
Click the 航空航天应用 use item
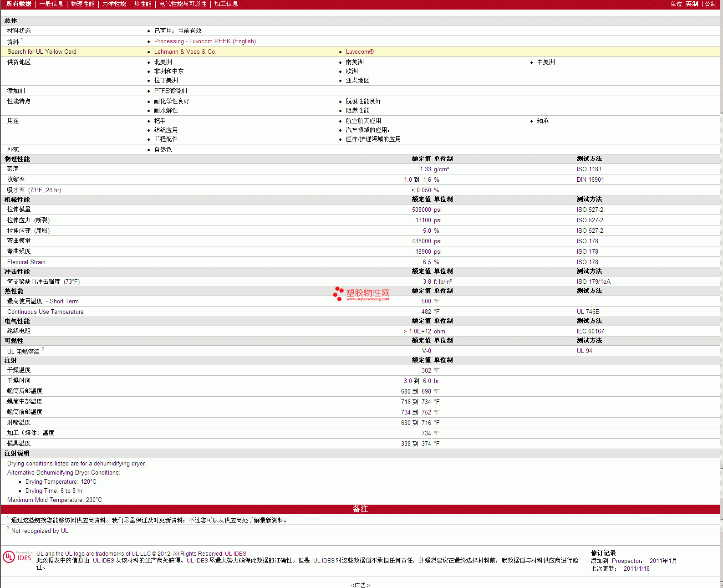[363, 121]
